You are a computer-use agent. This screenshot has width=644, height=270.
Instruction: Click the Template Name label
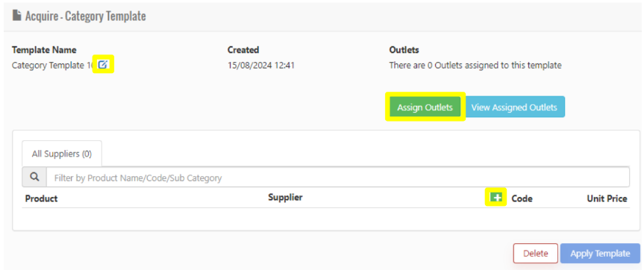[44, 50]
